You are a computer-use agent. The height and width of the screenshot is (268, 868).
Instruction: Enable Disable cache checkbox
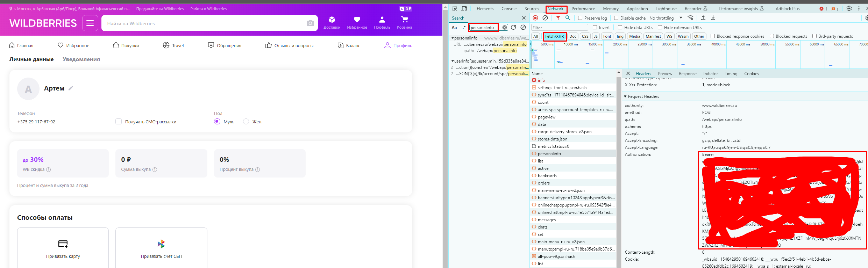point(616,18)
